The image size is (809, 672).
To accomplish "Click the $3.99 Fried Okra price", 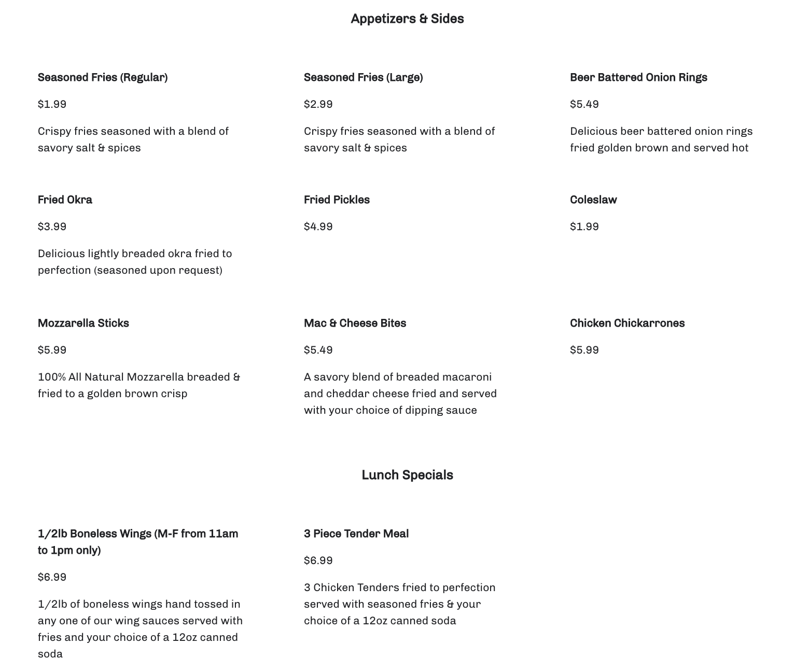I will point(52,227).
